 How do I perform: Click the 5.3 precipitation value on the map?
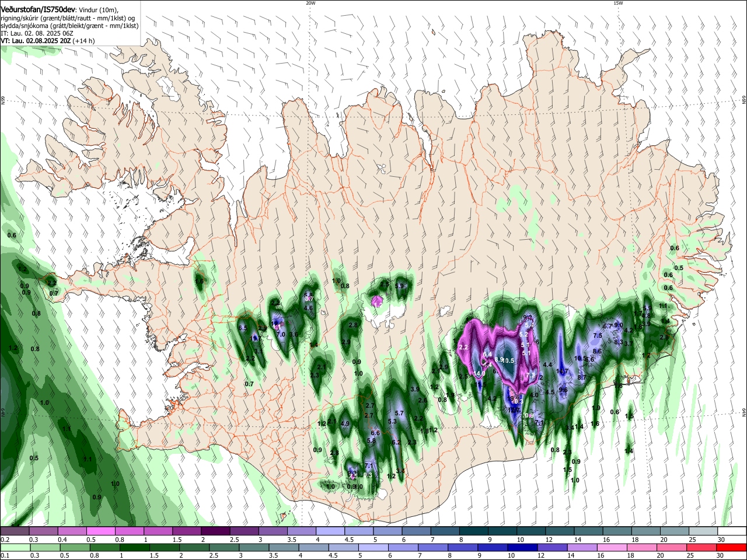(x=392, y=421)
